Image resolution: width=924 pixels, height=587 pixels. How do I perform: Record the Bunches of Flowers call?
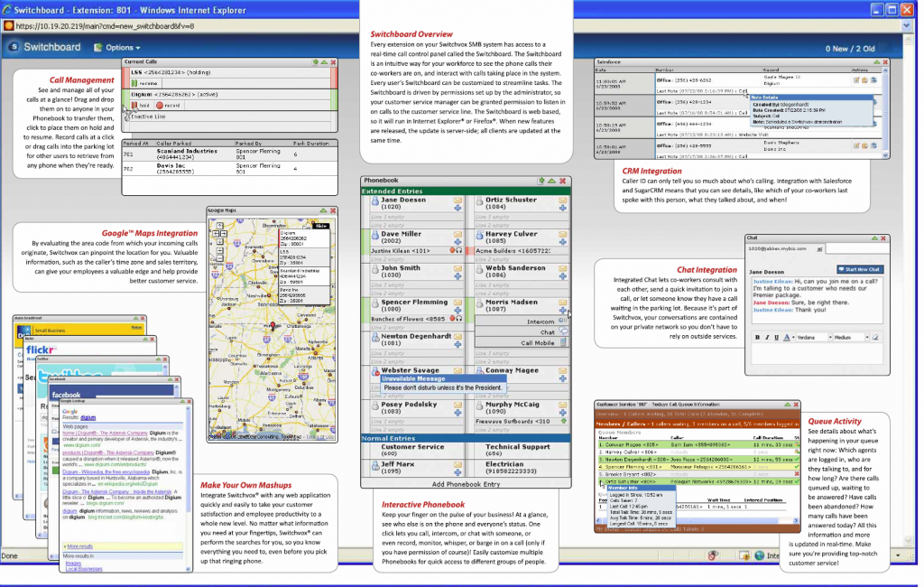coord(452,319)
